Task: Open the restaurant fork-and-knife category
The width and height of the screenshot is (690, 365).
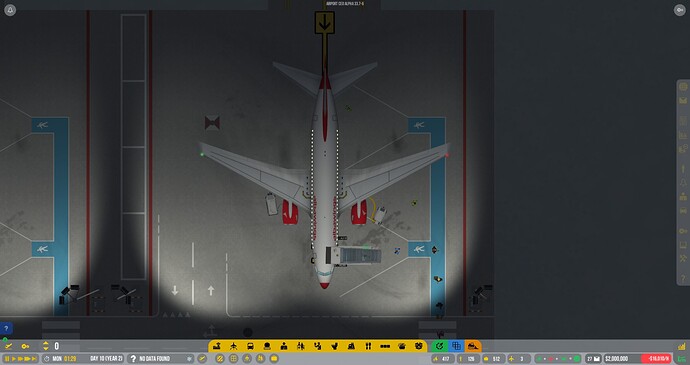Action: click(368, 347)
